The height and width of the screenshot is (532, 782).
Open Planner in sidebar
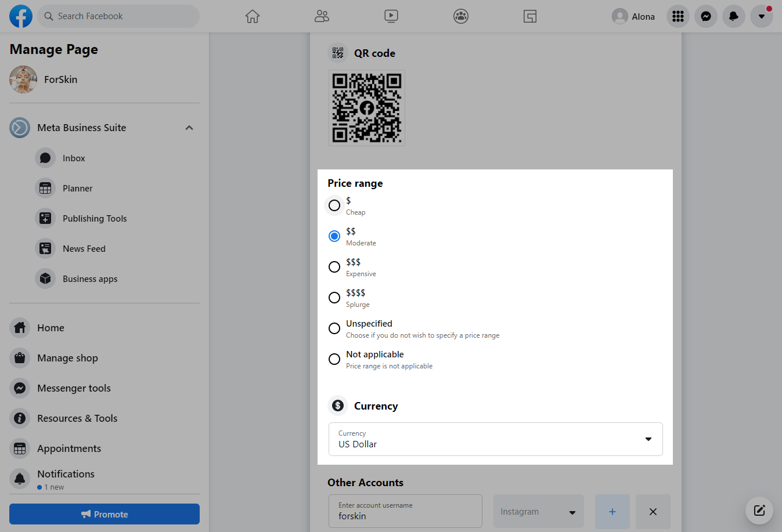point(77,188)
